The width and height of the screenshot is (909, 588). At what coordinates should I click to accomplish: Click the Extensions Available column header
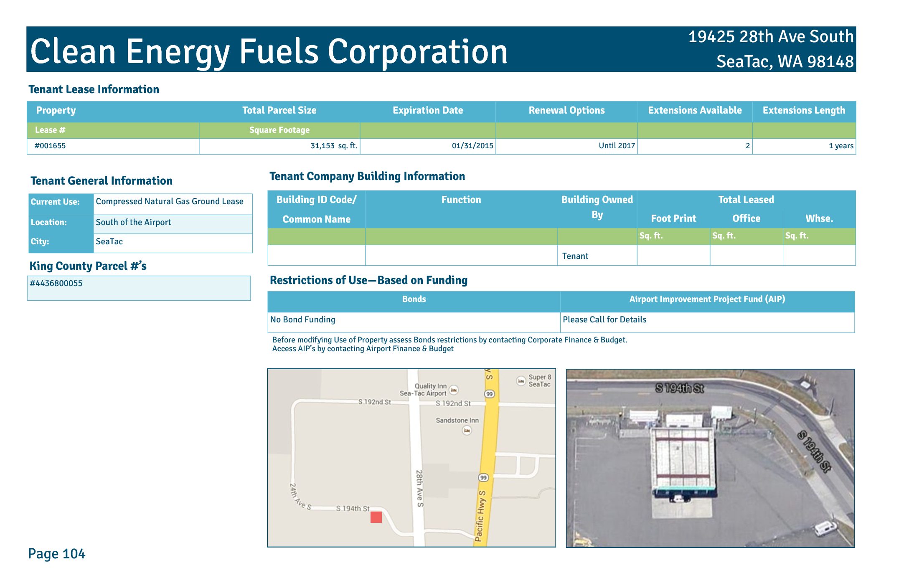695,110
